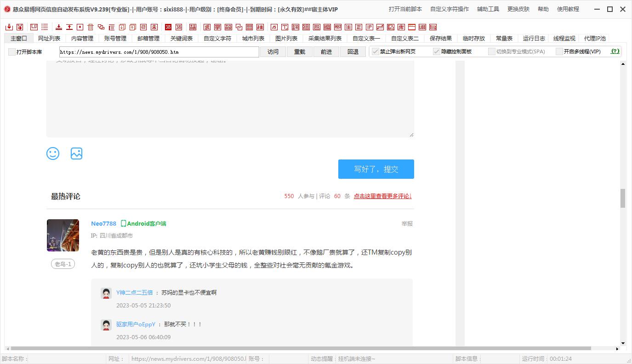The width and height of the screenshot is (632, 364).
Task: Click the 正 character toolbar icon
Action: (359, 27)
